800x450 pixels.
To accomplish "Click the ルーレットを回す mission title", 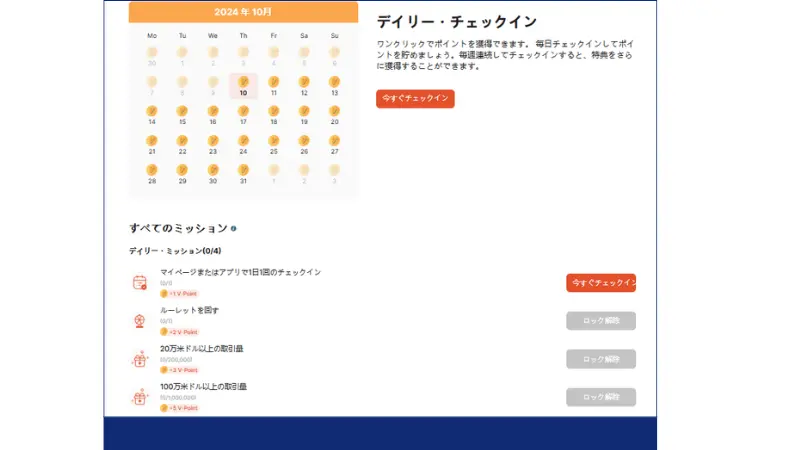I will (189, 310).
